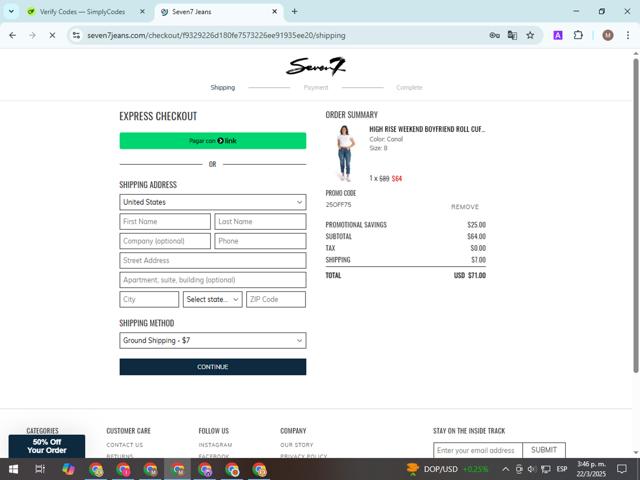Open the network tray icon
The height and width of the screenshot is (480, 640).
(545, 469)
